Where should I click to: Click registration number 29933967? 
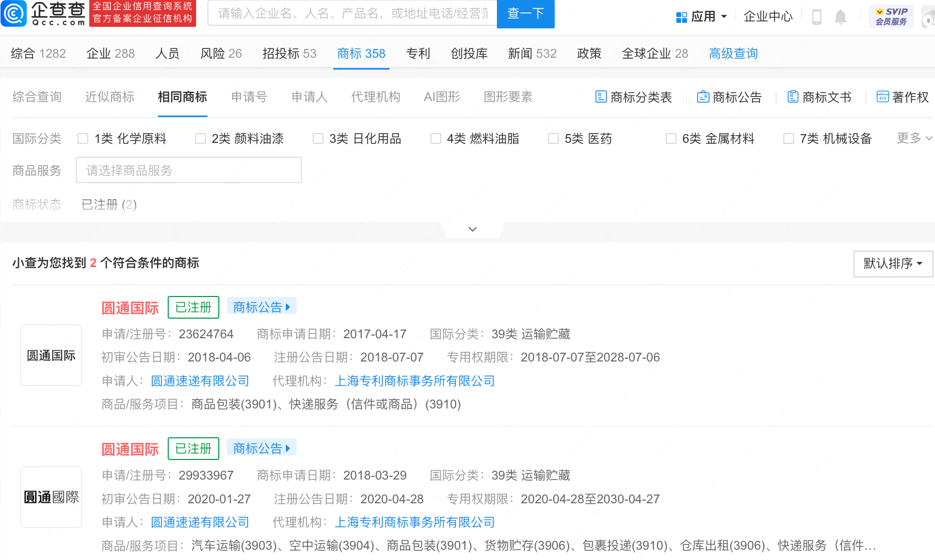[206, 475]
